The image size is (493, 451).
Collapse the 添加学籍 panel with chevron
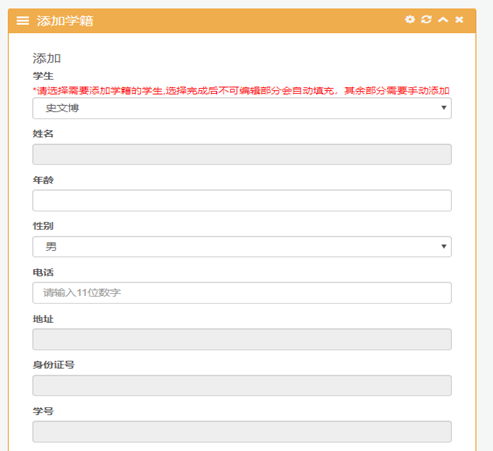click(443, 20)
